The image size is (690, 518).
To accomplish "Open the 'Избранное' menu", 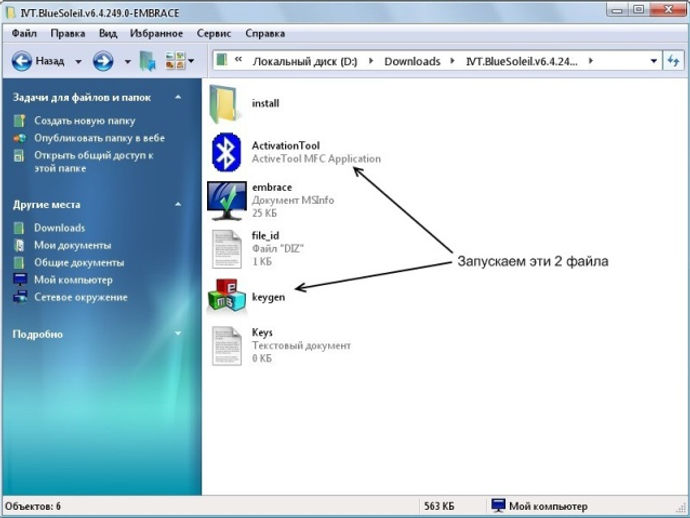I will coord(156,33).
